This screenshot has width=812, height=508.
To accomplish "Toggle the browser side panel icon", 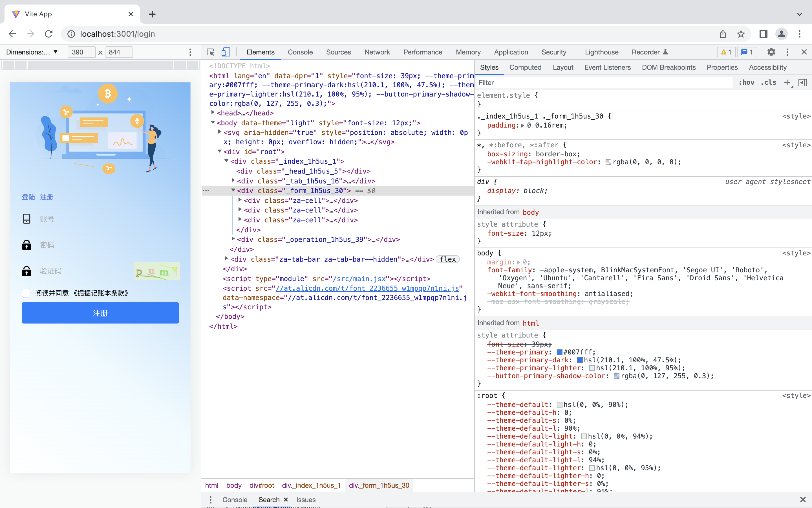I will pos(763,34).
